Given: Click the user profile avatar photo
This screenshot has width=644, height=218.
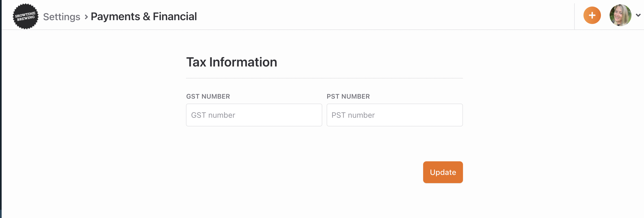Looking at the screenshot, I should [x=620, y=15].
